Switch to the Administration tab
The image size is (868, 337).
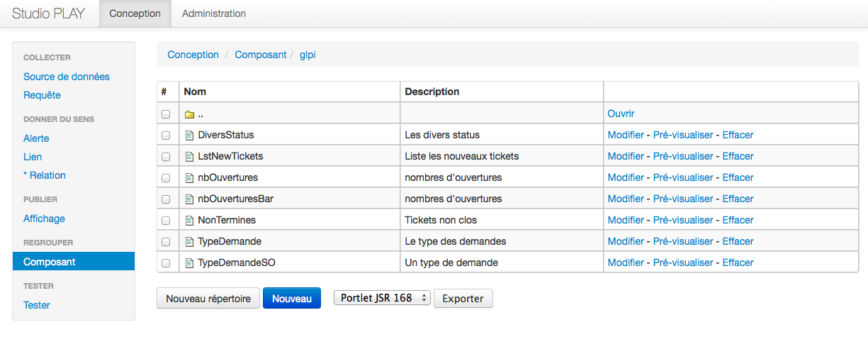214,13
